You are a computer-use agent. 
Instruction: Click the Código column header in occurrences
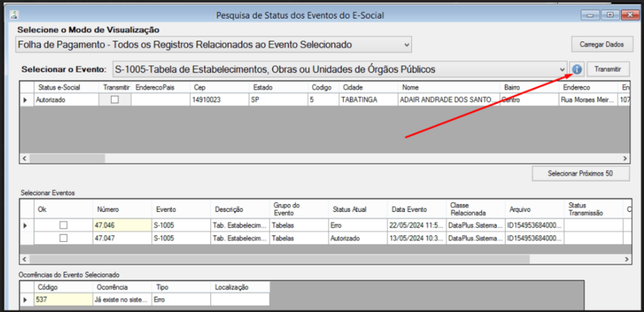pyautogui.click(x=64, y=287)
